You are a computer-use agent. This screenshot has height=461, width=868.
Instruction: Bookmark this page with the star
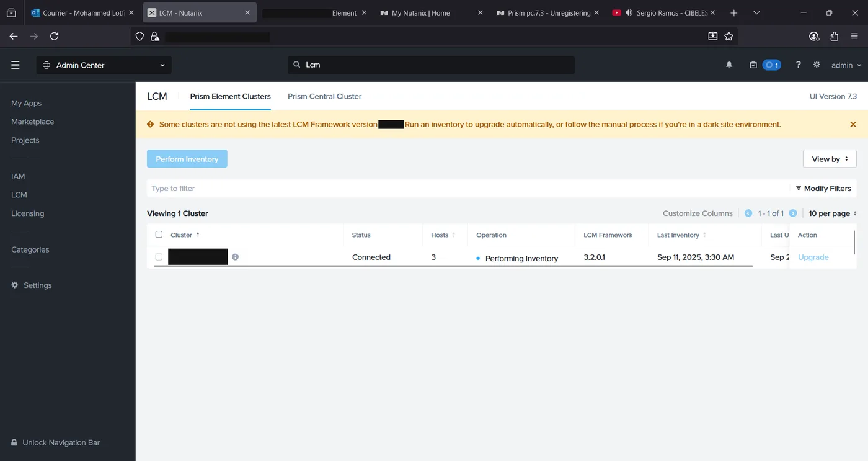coord(729,37)
